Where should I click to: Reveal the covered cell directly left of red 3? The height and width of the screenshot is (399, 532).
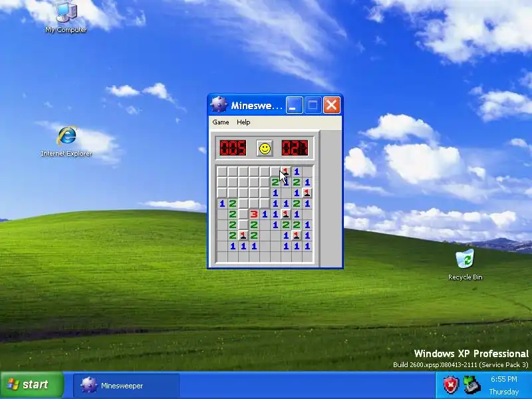click(x=243, y=214)
